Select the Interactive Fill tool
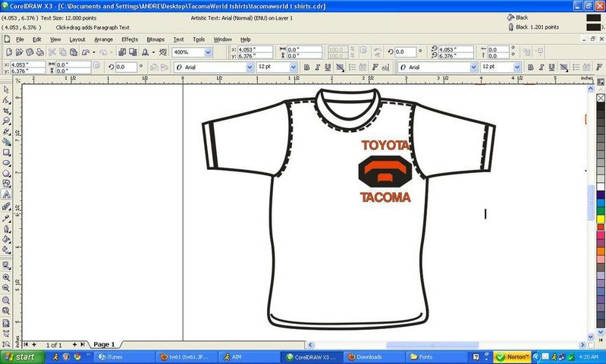The height and width of the screenshot is (364, 606). [6, 249]
